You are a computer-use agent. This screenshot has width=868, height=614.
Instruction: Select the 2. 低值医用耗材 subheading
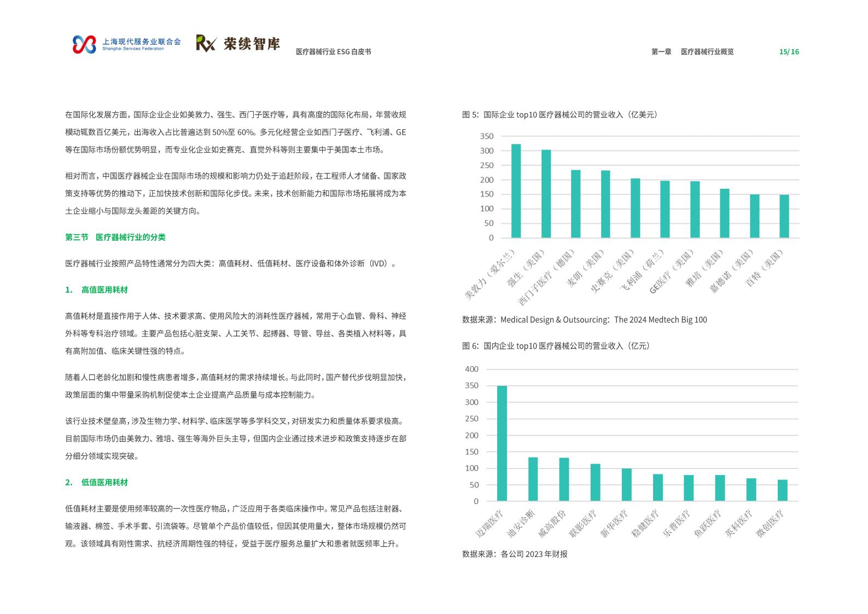point(97,482)
